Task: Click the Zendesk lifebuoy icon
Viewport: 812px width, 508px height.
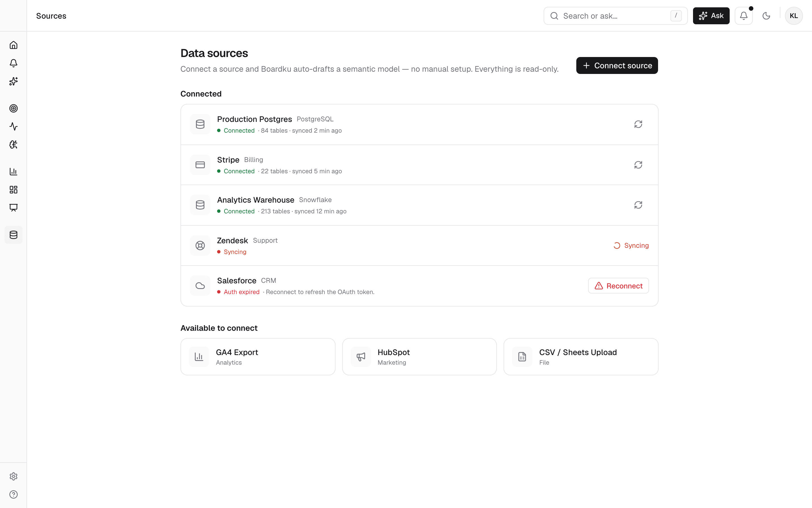Action: click(200, 246)
